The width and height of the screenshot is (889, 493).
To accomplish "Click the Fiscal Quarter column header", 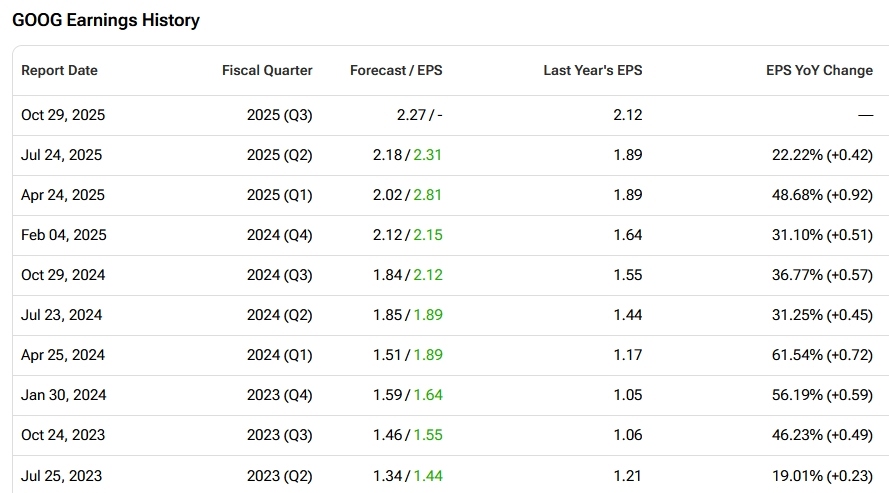I will 267,71.
